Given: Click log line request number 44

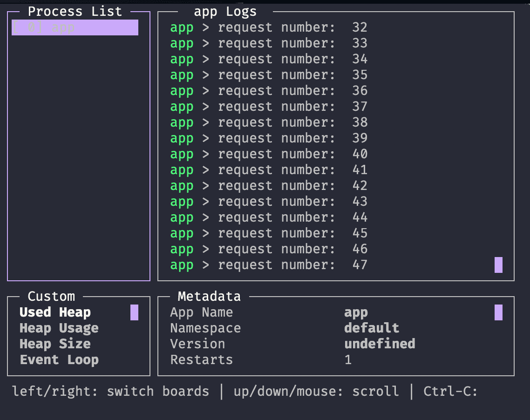Looking at the screenshot, I should pos(269,217).
